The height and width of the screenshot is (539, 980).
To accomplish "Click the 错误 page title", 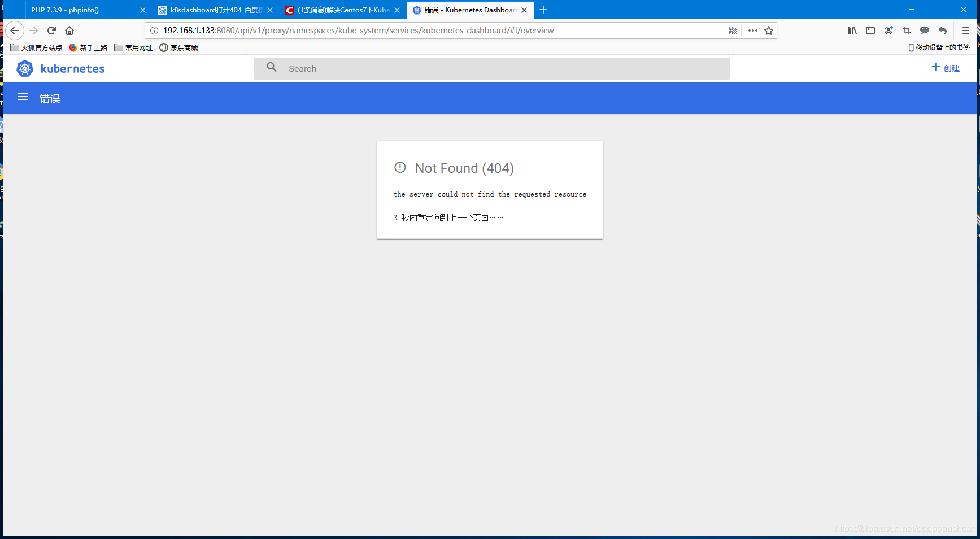I will pyautogui.click(x=50, y=99).
